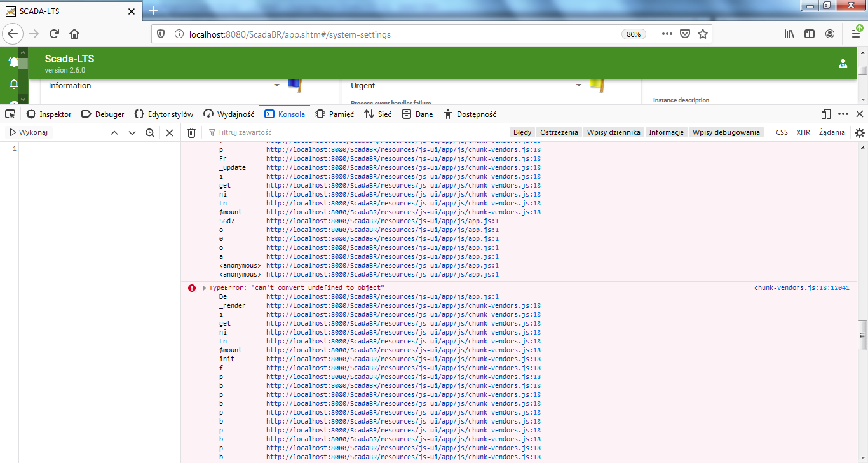Reload the page
868x463 pixels.
tap(54, 34)
